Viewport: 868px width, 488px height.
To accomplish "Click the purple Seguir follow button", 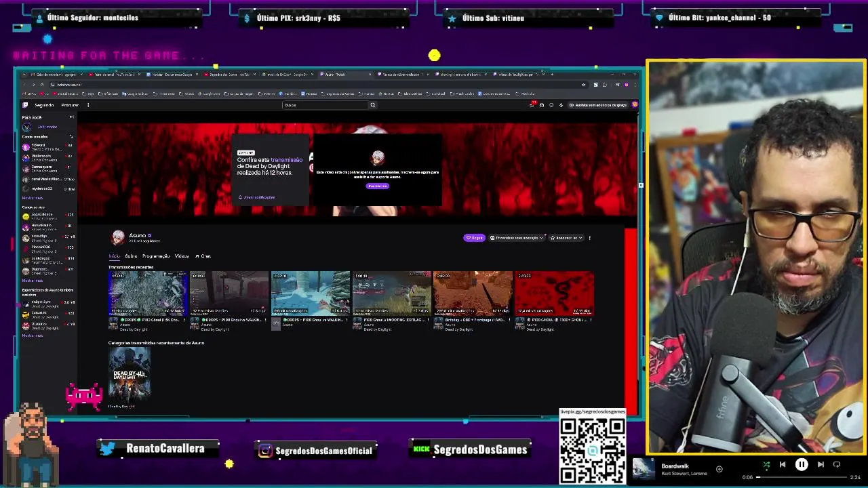I will tap(474, 238).
